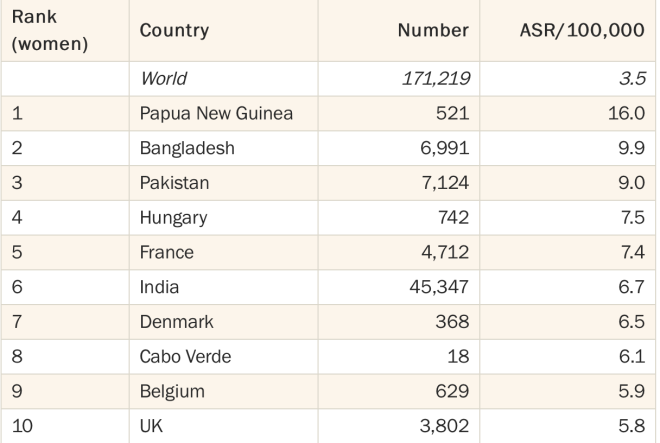The image size is (660, 443).
Task: Select Pakistan's number value 7,124
Action: (x=445, y=183)
